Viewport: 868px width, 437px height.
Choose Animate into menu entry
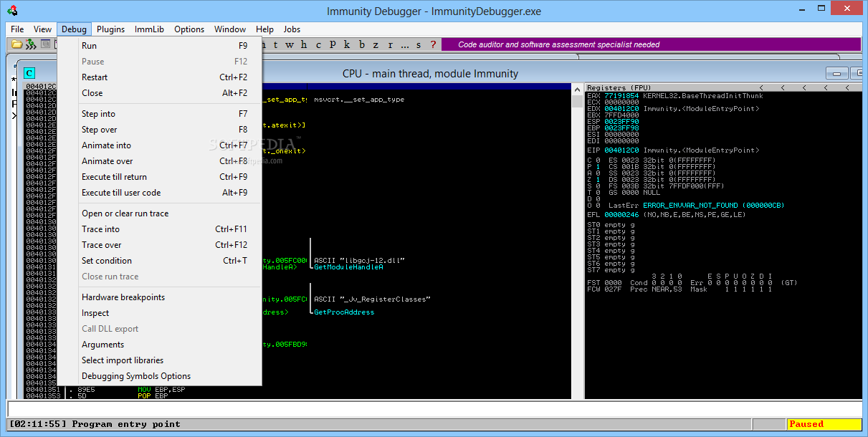(169, 145)
